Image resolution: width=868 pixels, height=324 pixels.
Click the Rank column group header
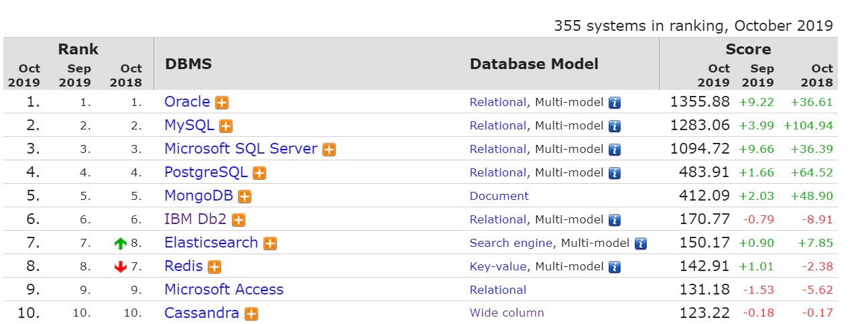[78, 49]
